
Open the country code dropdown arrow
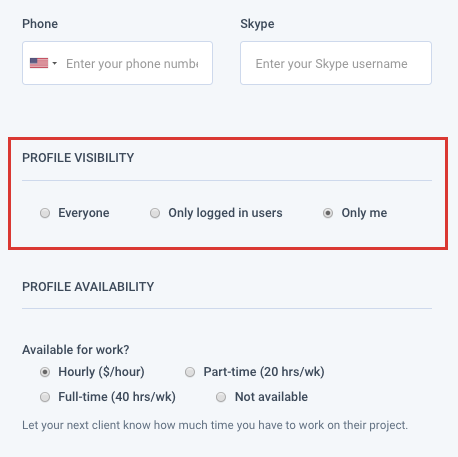click(55, 63)
